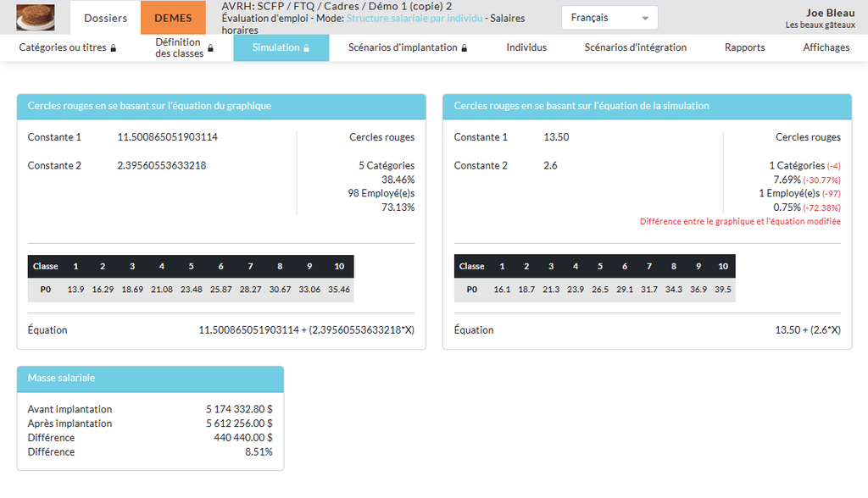Click P0 value 16.1 in simulation table
The width and height of the screenshot is (868, 498).
tap(502, 290)
